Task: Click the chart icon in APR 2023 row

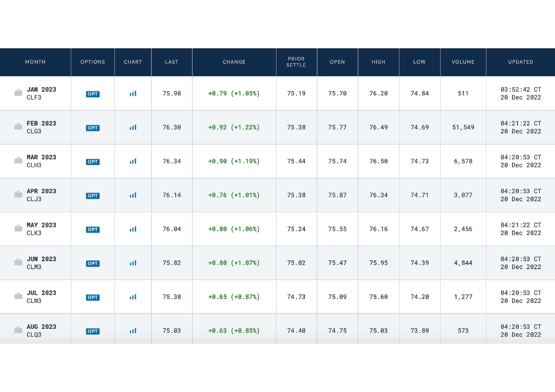Action: (133, 195)
